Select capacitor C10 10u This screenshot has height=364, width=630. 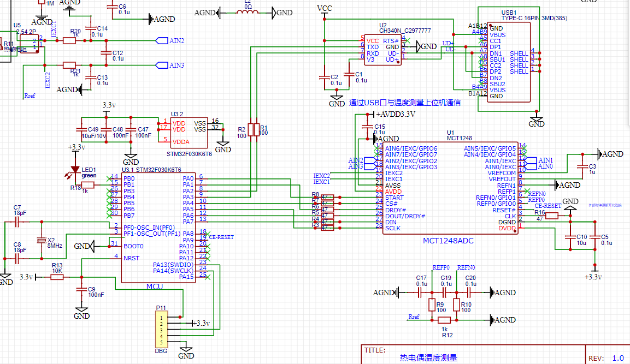tap(570, 237)
